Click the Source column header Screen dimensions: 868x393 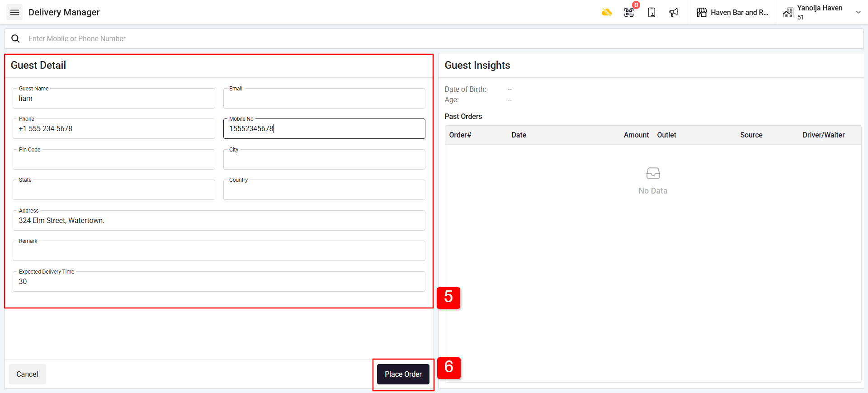[x=751, y=135]
